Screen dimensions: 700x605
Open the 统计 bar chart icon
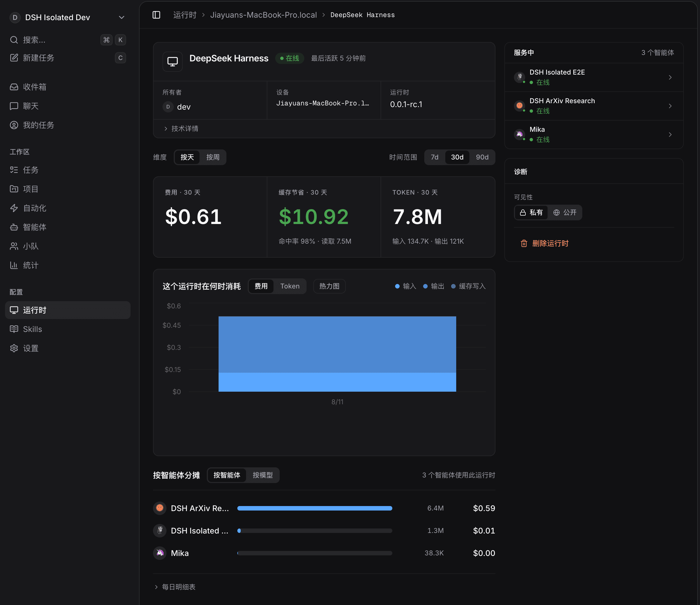coord(14,265)
